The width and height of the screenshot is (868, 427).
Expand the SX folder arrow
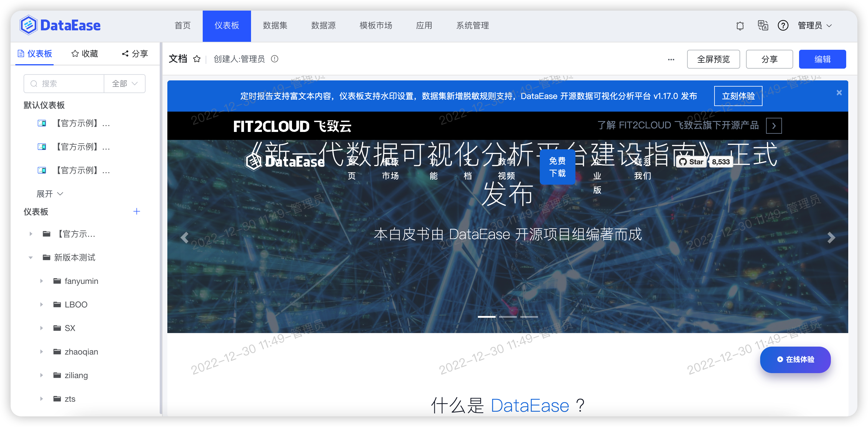pyautogui.click(x=42, y=328)
